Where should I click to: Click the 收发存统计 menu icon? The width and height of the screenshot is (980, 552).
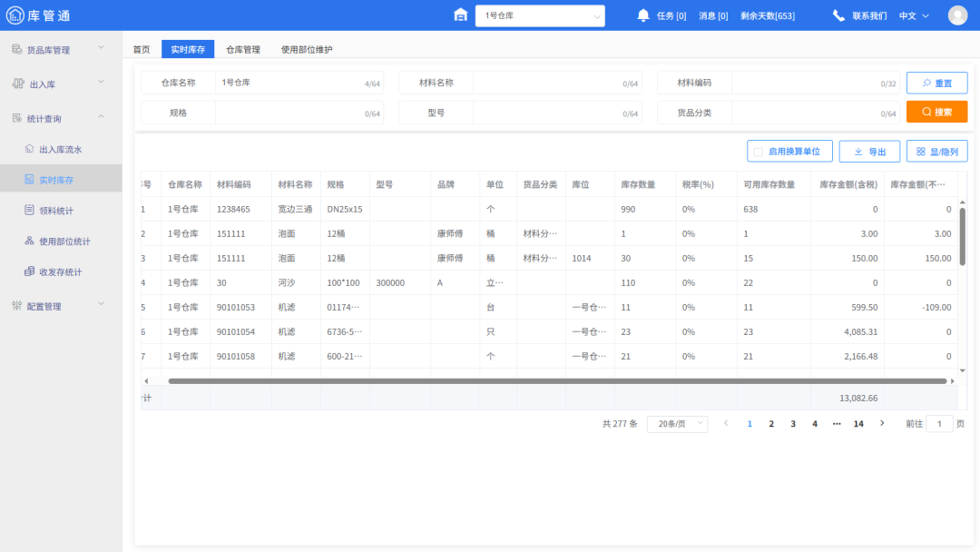coord(29,271)
